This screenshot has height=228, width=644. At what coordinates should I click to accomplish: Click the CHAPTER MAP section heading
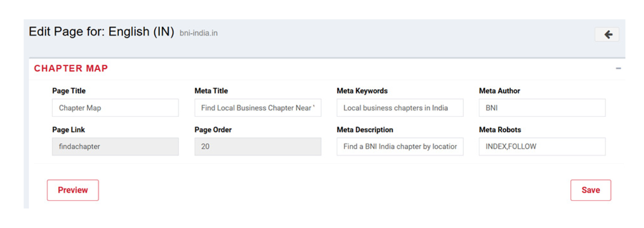(71, 68)
